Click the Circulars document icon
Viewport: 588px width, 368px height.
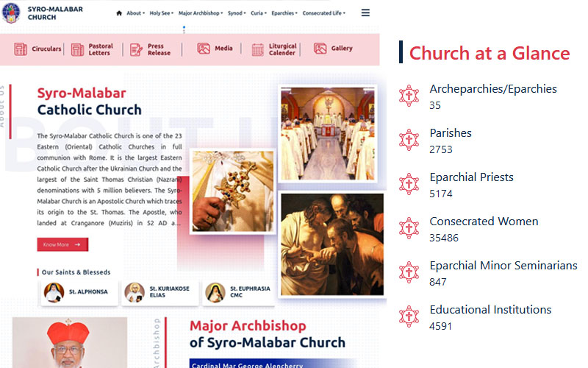pyautogui.click(x=21, y=49)
